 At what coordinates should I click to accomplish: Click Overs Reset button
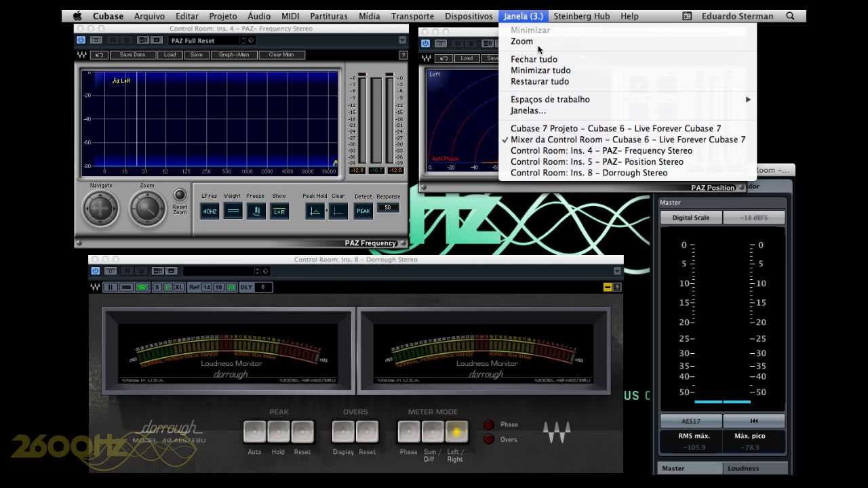tap(368, 432)
